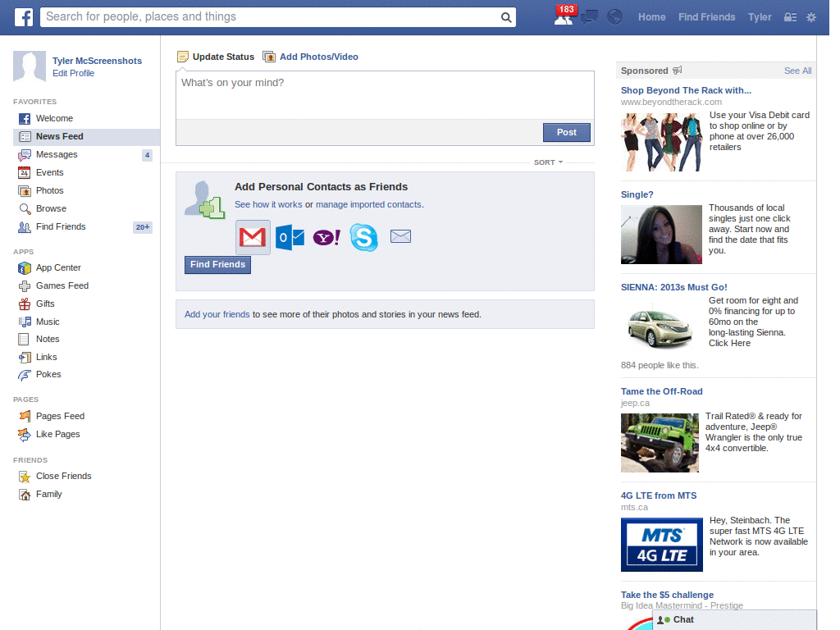The height and width of the screenshot is (630, 840).
Task: Click the Browse magnifier icon
Action: (25, 209)
